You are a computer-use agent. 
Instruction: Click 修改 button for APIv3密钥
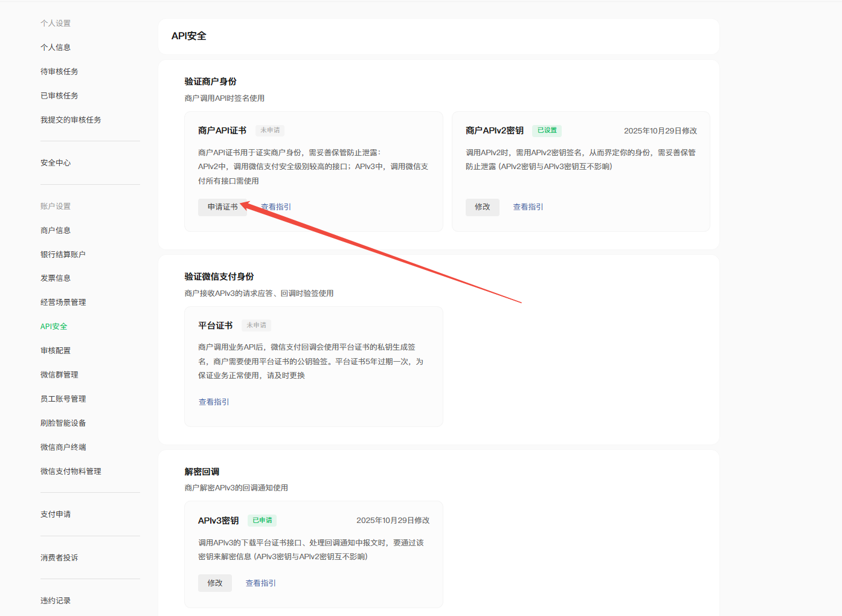(214, 583)
